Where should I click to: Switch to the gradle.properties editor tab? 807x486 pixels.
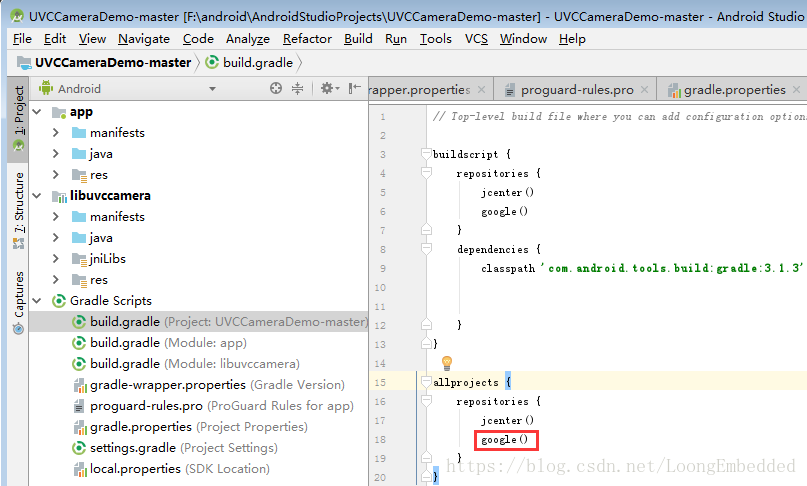point(731,90)
